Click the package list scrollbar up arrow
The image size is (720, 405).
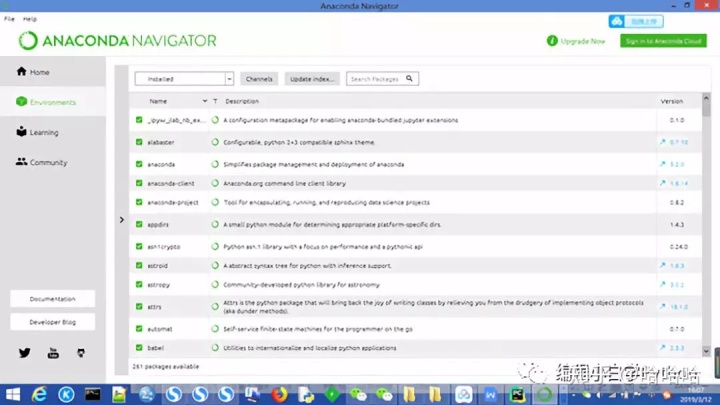point(706,98)
